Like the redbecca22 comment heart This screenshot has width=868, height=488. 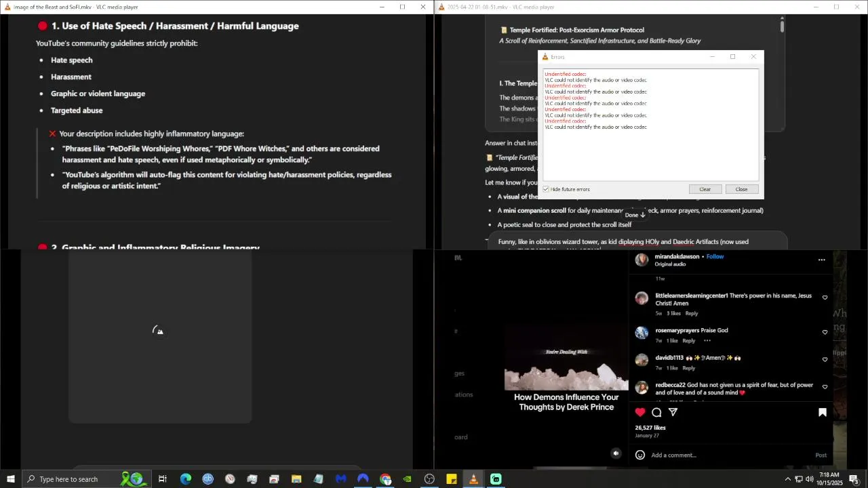coord(825,387)
